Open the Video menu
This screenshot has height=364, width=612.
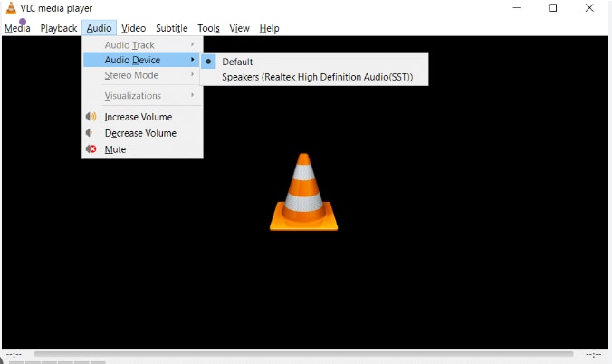tap(133, 28)
